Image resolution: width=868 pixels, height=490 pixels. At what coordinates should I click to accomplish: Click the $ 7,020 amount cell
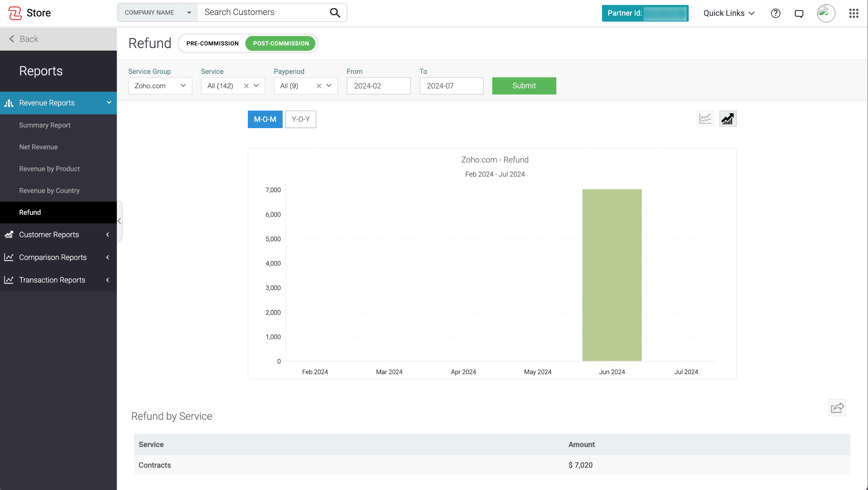(x=580, y=465)
